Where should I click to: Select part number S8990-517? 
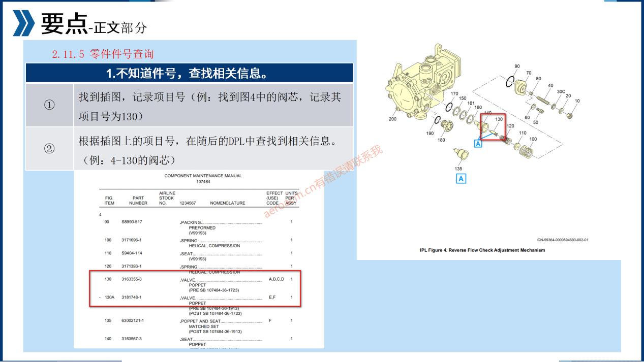[x=132, y=222]
